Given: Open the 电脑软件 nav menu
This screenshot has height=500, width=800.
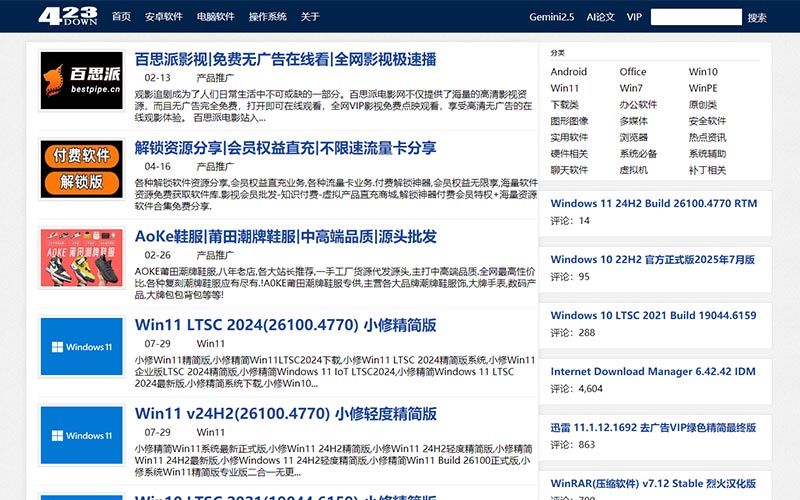Looking at the screenshot, I should [x=216, y=17].
